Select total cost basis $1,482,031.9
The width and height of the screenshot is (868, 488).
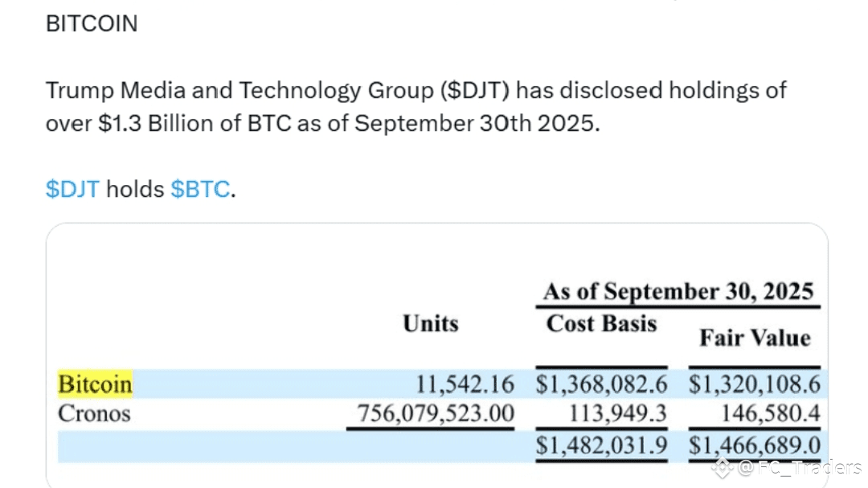(601, 445)
